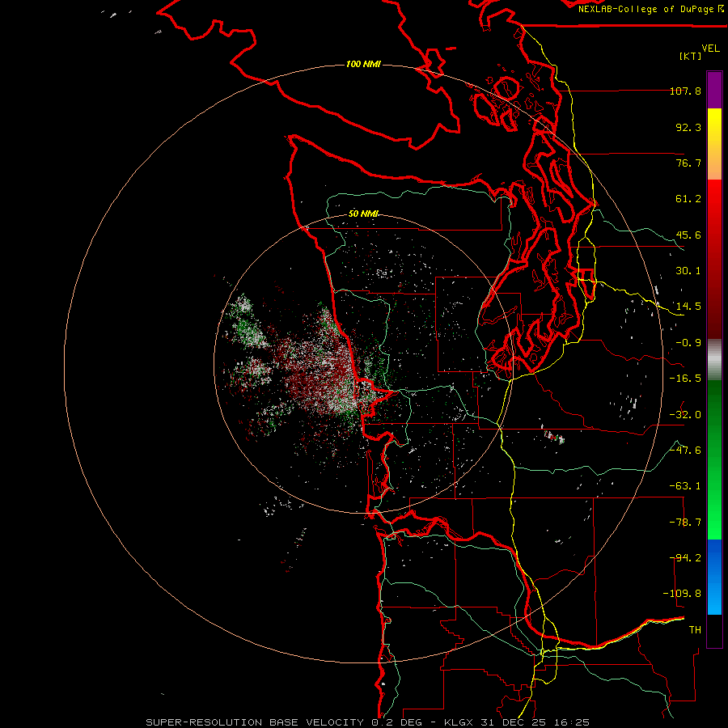
Task: Click the NEXLAB-College of DuPage credit text
Action: (x=645, y=9)
